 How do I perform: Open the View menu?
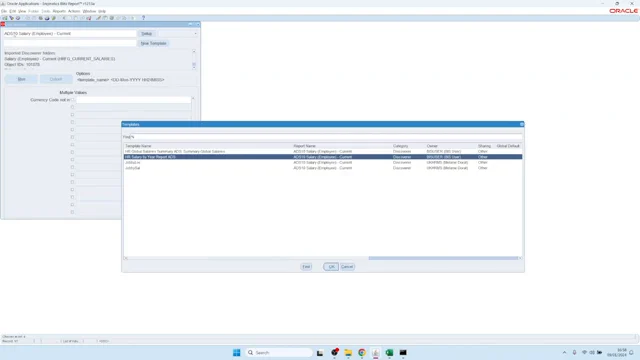[x=22, y=11]
